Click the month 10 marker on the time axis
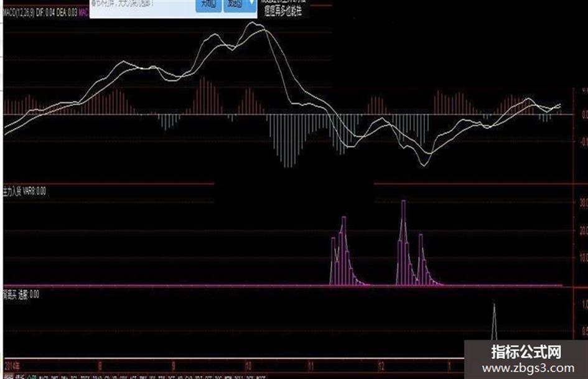 248,366
